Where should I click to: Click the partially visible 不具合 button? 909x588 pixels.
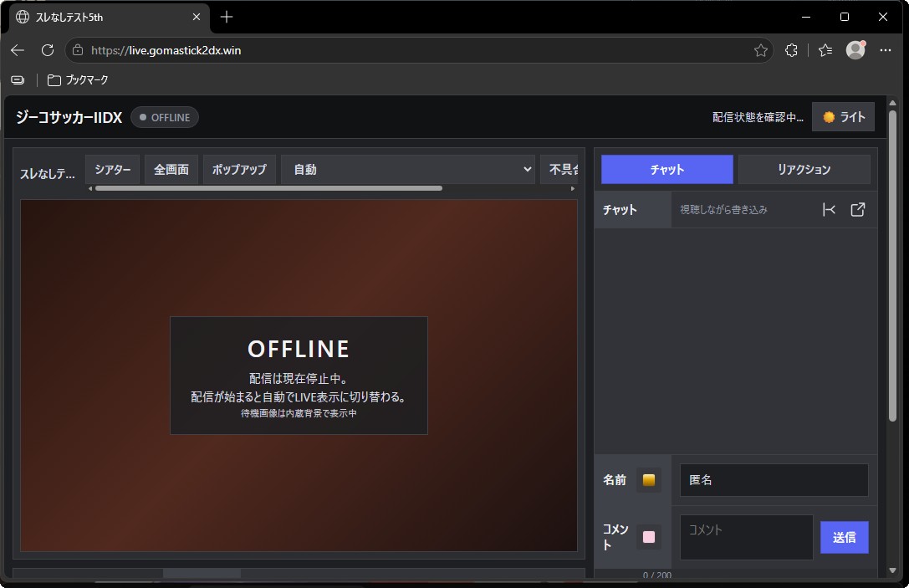click(x=559, y=169)
